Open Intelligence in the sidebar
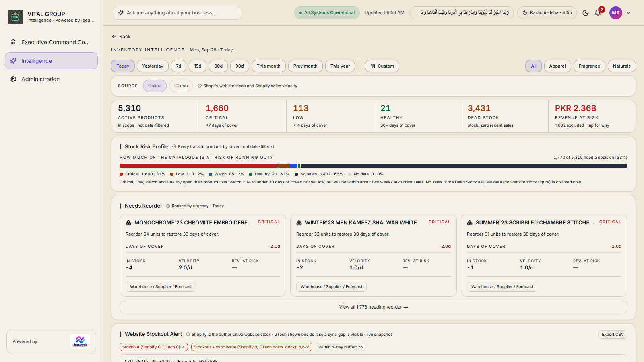This screenshot has height=362, width=644. tap(51, 61)
